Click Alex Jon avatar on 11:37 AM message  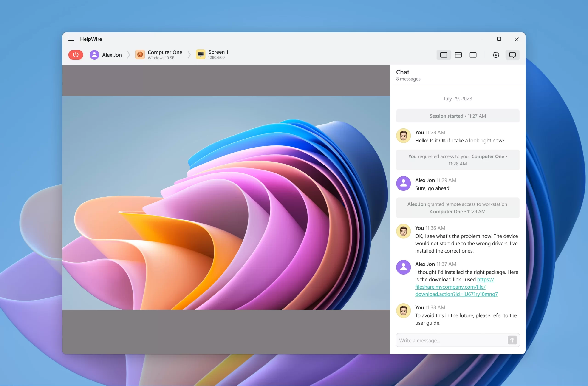pos(403,267)
